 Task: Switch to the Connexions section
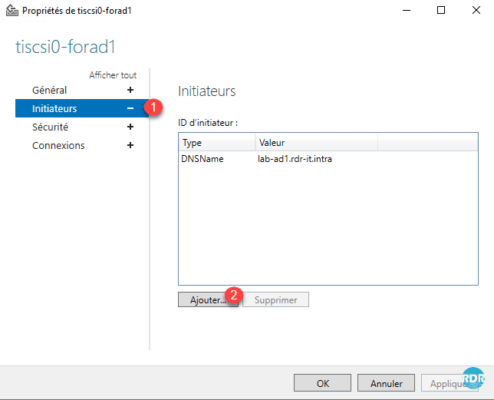pyautogui.click(x=58, y=145)
